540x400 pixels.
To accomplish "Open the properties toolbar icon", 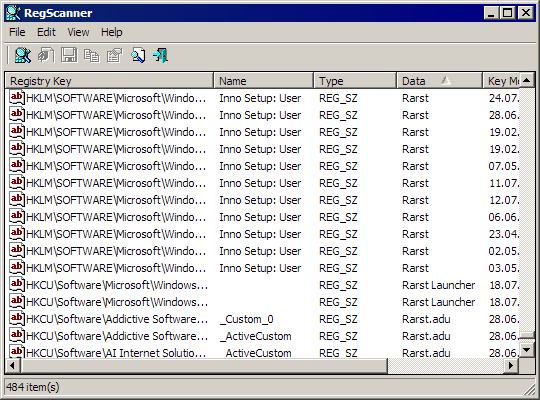I will 115,55.
